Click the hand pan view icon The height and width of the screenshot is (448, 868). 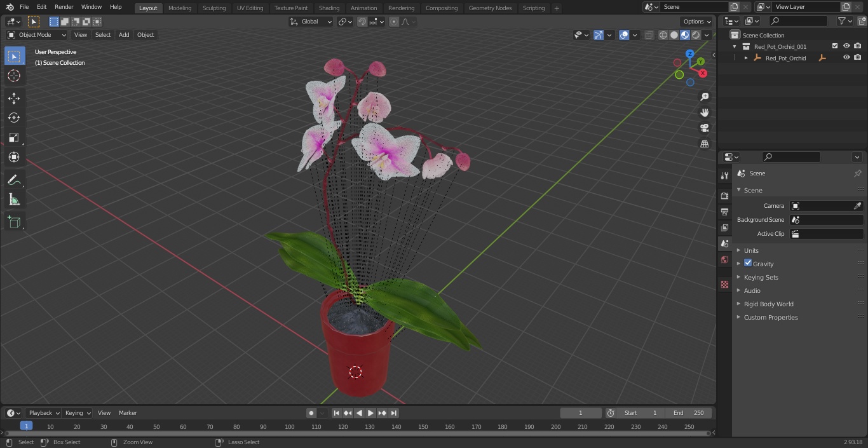(x=705, y=112)
